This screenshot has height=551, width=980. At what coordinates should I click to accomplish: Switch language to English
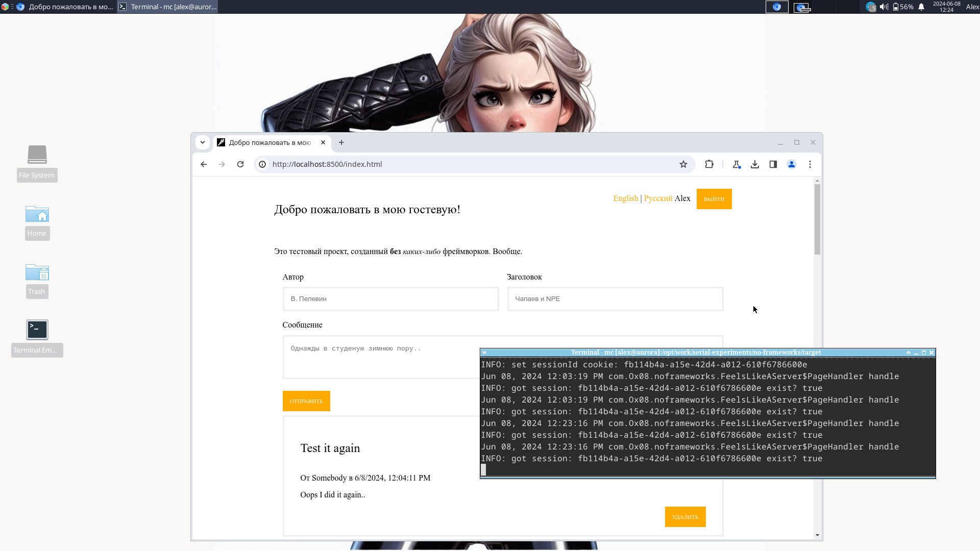(x=626, y=198)
